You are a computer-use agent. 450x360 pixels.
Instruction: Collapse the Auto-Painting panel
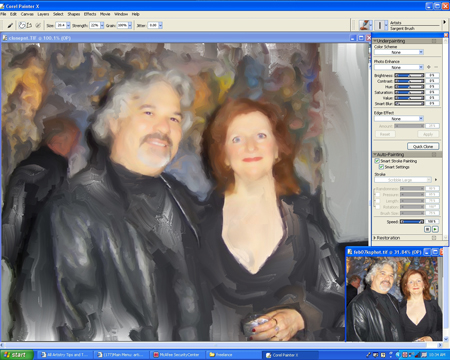375,155
